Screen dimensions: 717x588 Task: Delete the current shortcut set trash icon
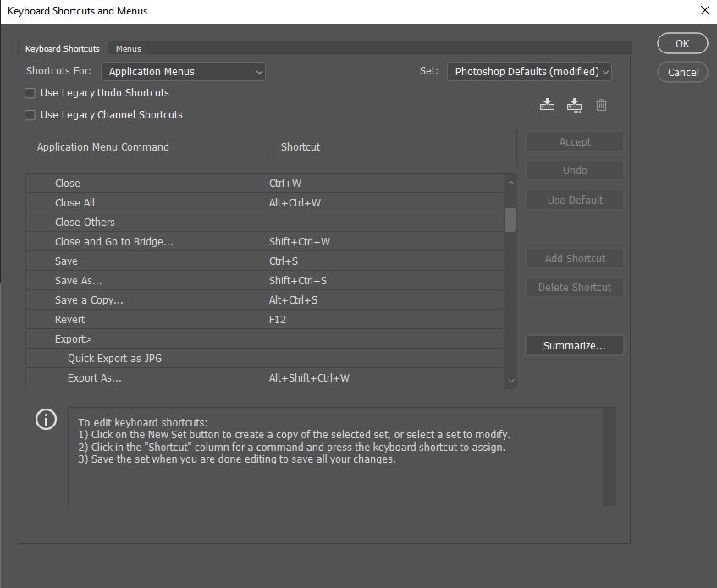[601, 105]
